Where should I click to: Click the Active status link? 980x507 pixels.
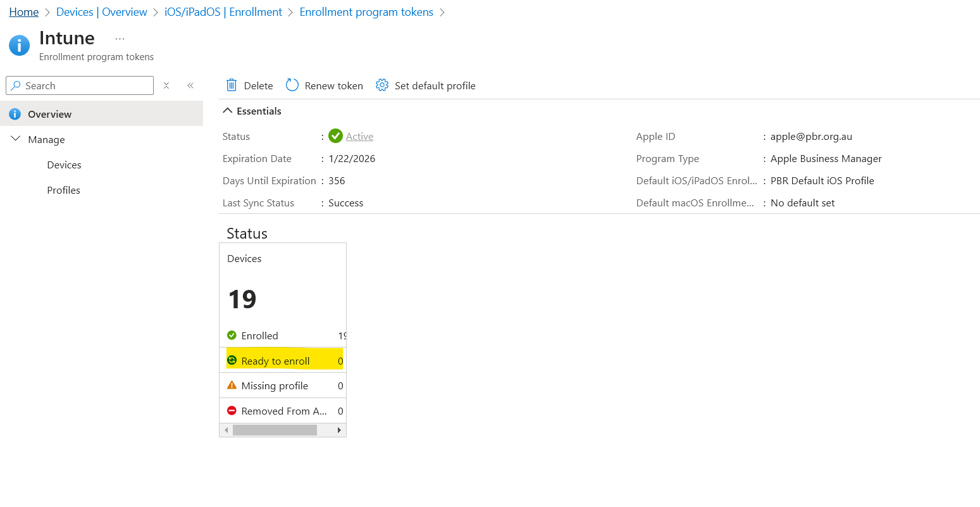click(359, 136)
